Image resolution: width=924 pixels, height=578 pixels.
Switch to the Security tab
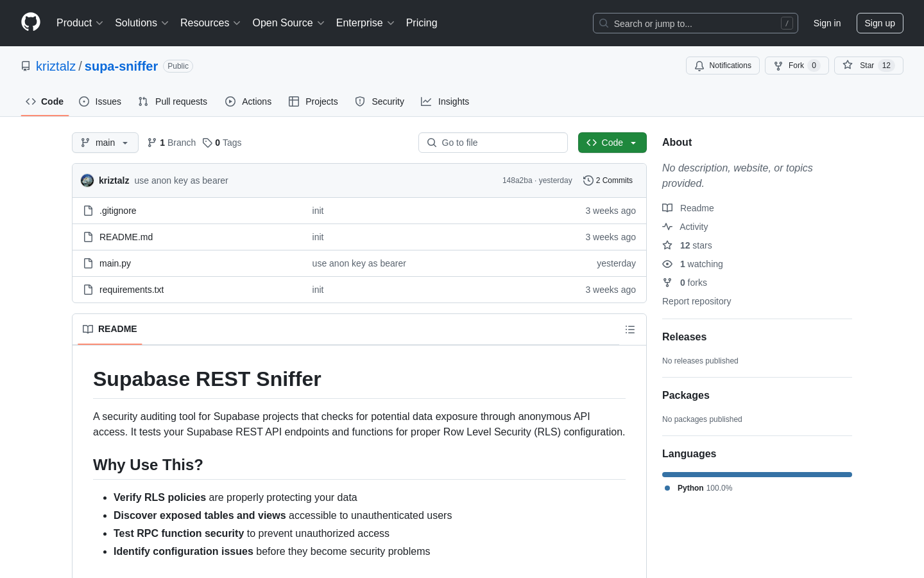[379, 101]
